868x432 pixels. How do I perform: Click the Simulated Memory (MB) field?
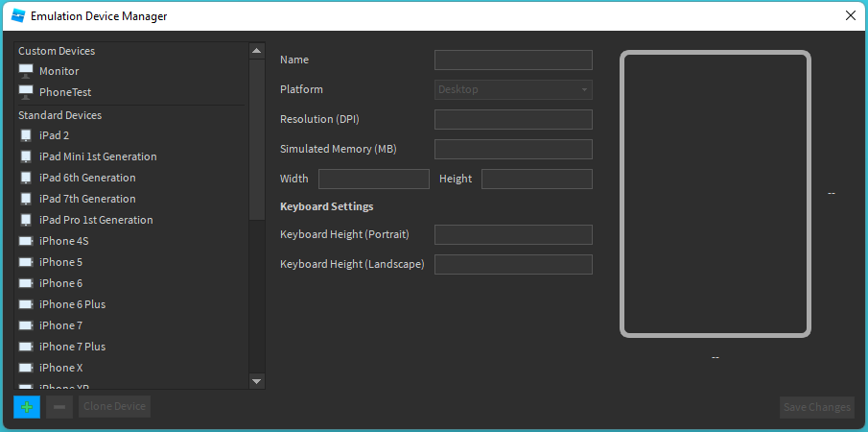[x=513, y=150]
